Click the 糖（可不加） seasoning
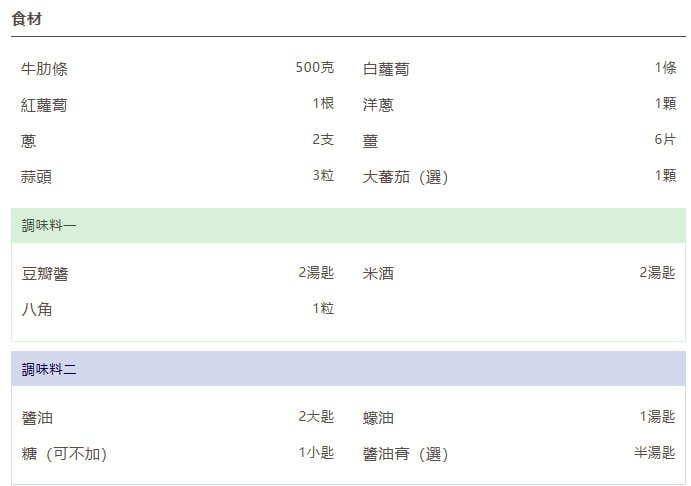 tap(64, 454)
